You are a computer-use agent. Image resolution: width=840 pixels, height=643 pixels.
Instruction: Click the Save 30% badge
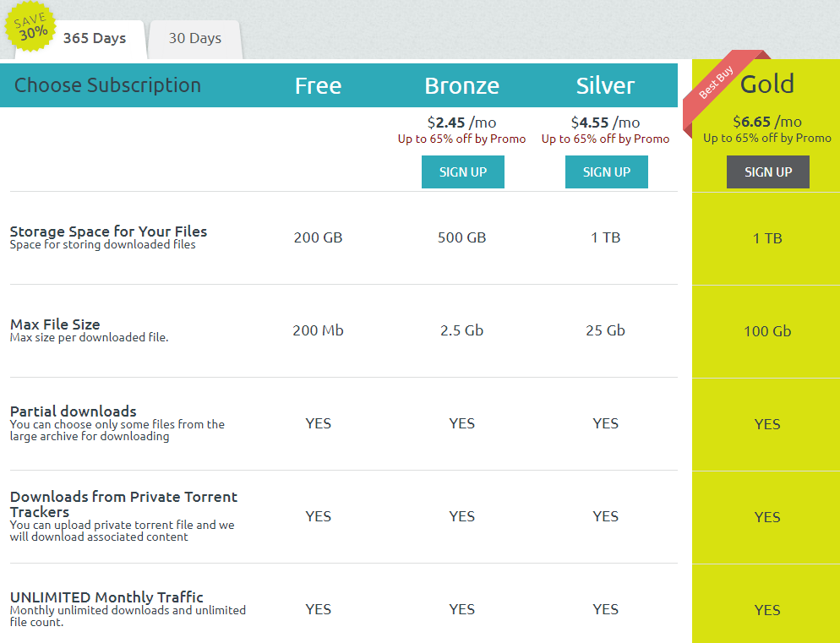pos(30,27)
